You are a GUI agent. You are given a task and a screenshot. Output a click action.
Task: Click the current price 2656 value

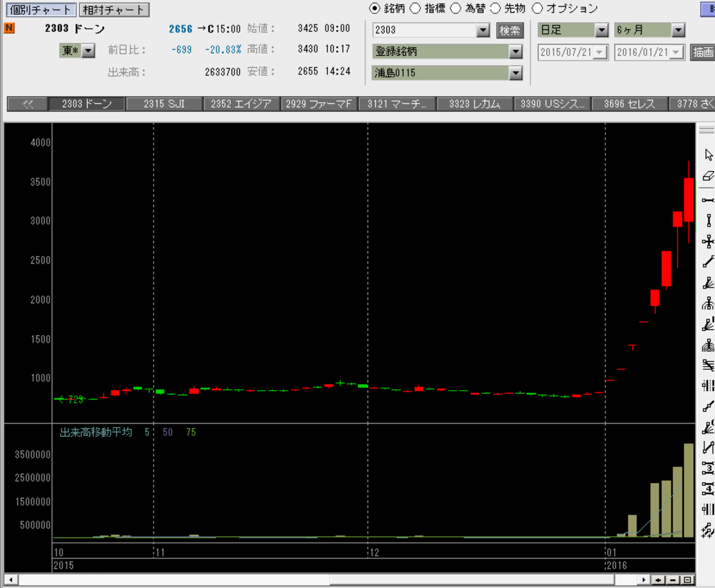coord(180,29)
